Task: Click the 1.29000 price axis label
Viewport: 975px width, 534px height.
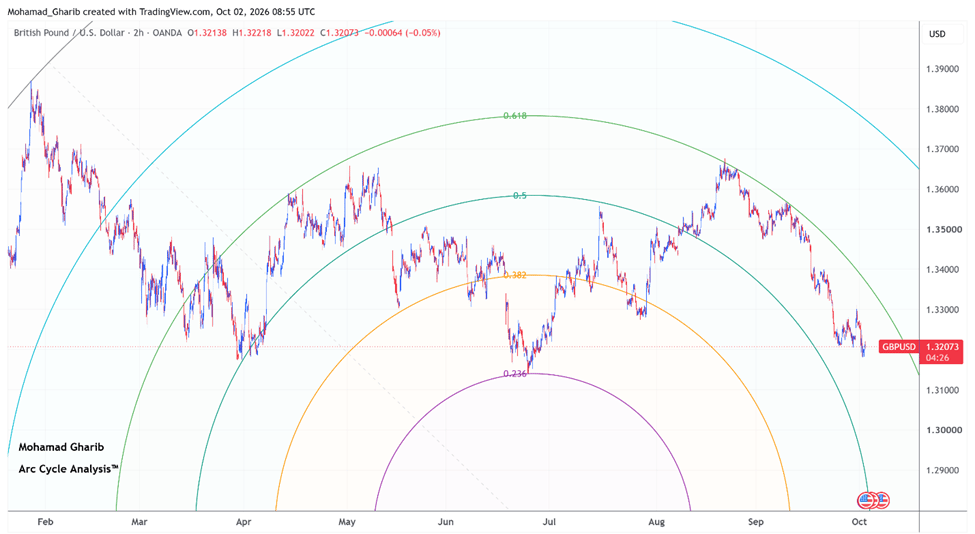Action: tap(943, 471)
